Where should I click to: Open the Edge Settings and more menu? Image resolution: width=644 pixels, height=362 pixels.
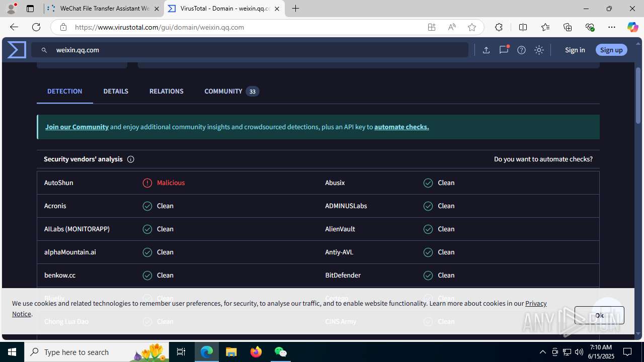(612, 27)
